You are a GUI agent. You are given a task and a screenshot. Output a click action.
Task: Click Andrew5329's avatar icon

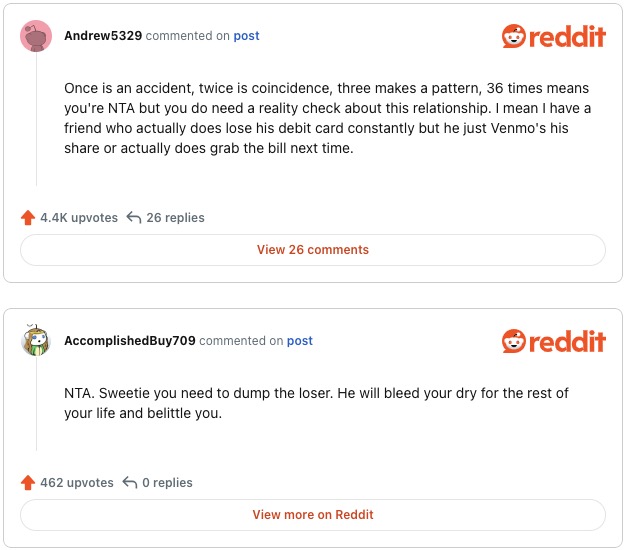click(x=36, y=36)
